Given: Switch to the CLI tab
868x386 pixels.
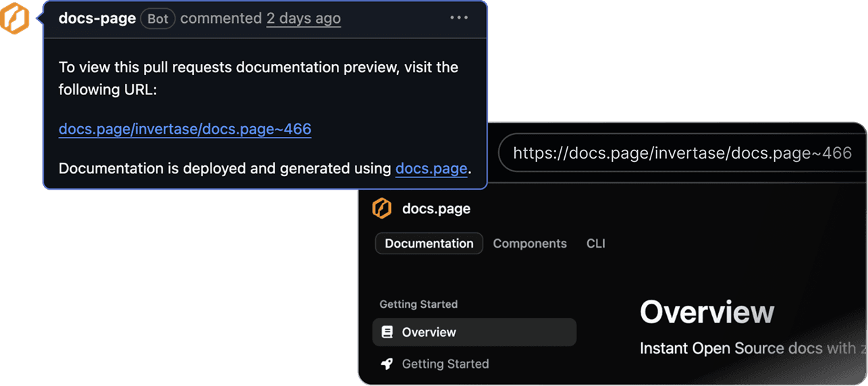Looking at the screenshot, I should pos(596,244).
